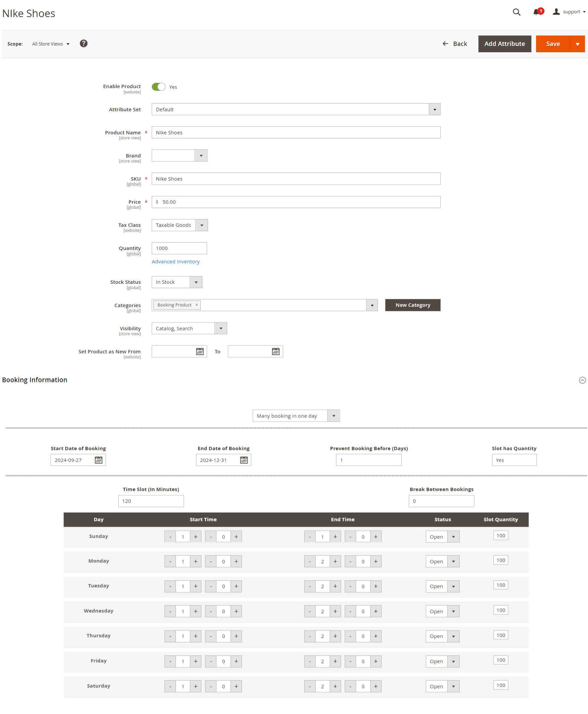Click the Start Date of Booking date field

[78, 460]
